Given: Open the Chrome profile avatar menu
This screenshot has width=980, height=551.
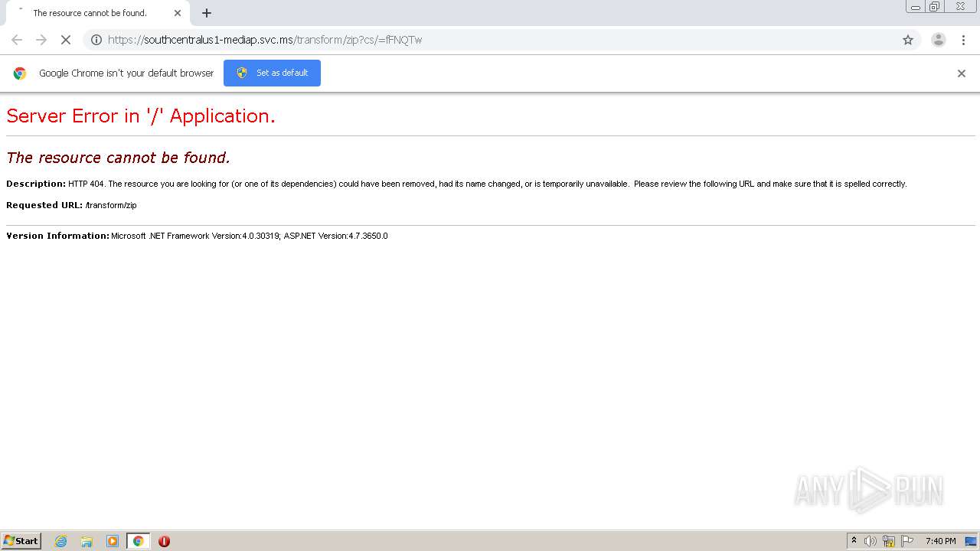Looking at the screenshot, I should tap(939, 40).
